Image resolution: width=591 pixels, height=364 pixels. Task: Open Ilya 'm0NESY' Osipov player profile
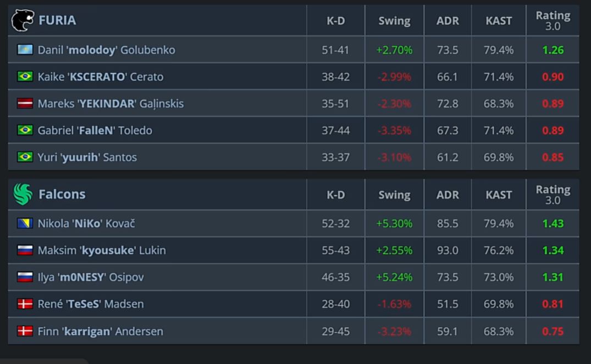pos(91,277)
